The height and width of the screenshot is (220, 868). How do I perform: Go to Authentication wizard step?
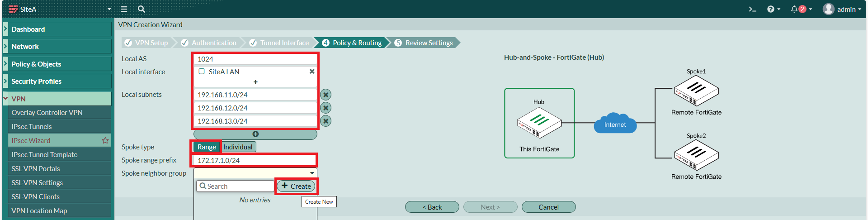209,43
